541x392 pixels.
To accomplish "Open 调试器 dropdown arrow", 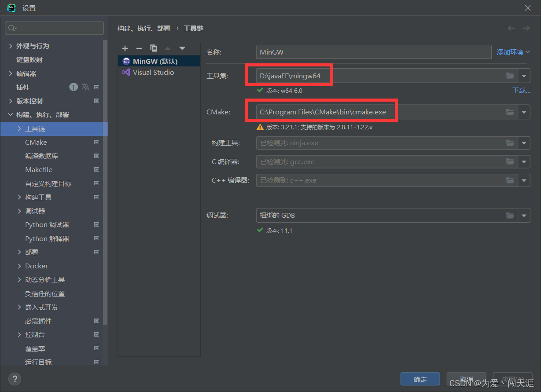I will click(x=524, y=216).
